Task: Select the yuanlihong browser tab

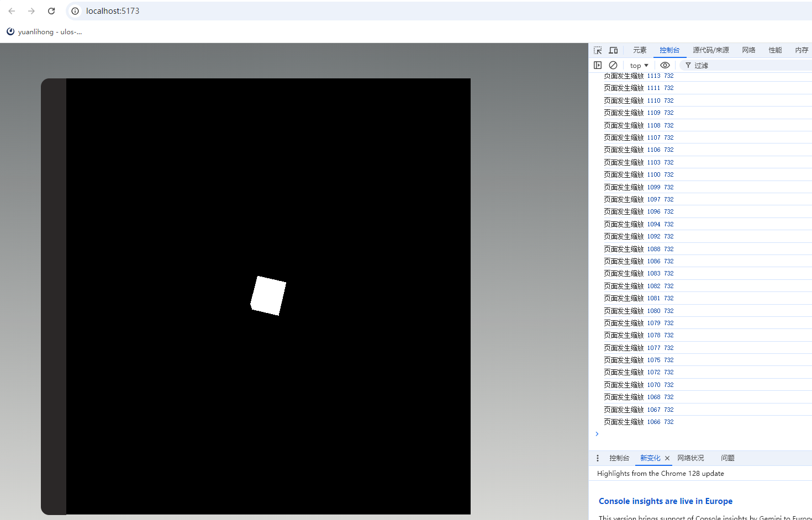Action: 44,31
